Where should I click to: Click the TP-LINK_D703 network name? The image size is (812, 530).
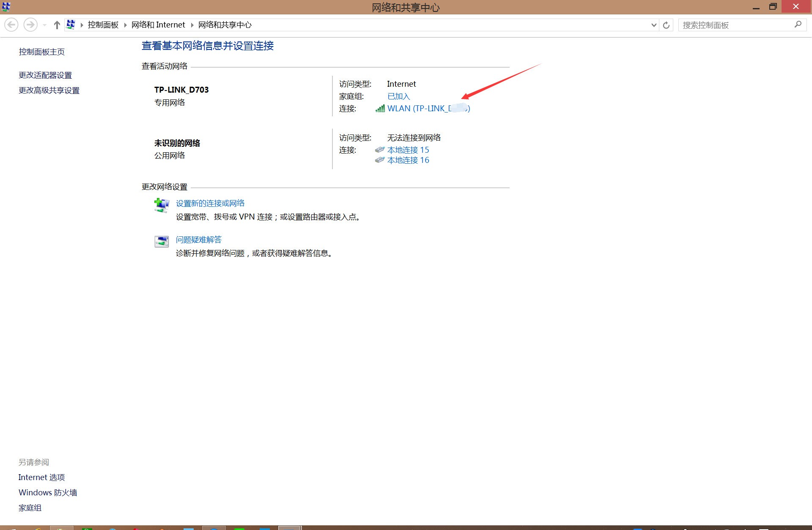coord(181,90)
